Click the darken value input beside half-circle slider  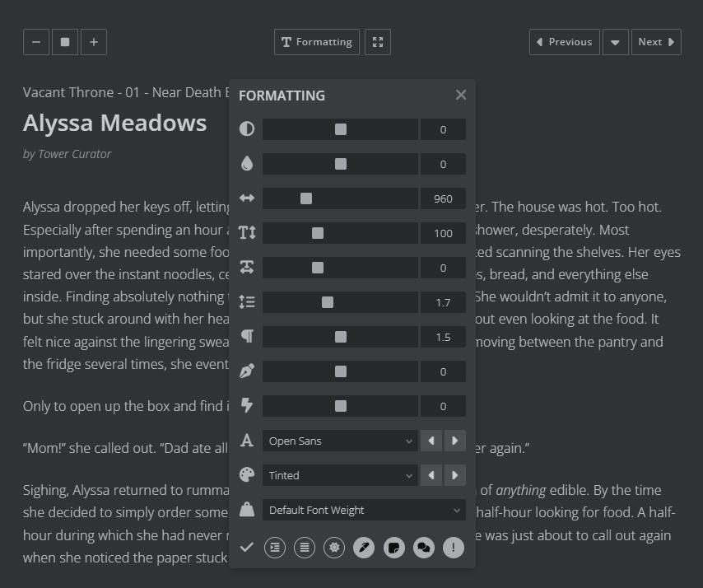(x=443, y=129)
